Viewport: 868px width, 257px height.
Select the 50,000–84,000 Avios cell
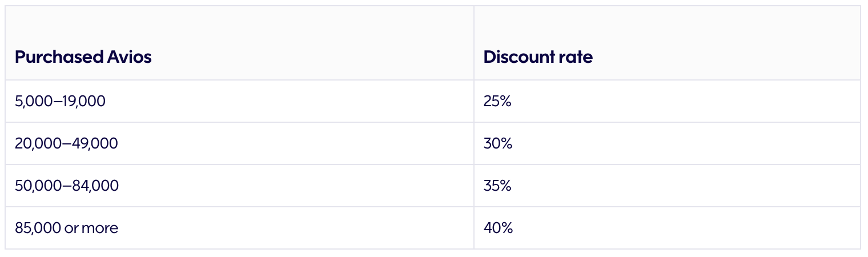(x=67, y=186)
